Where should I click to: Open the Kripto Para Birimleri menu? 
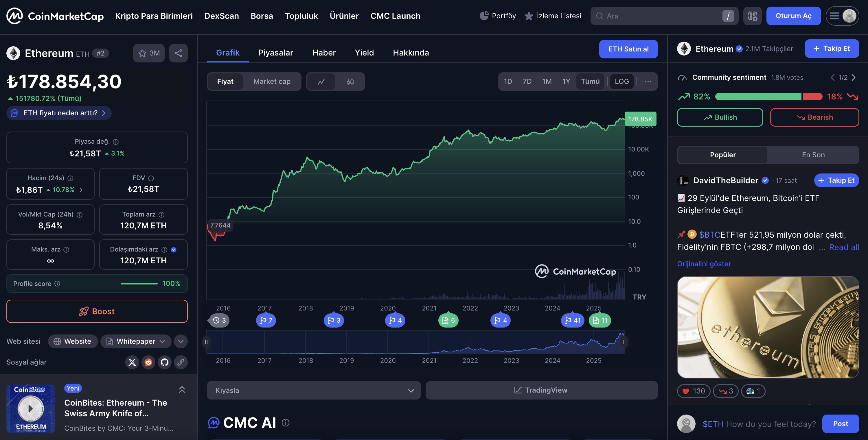point(154,16)
